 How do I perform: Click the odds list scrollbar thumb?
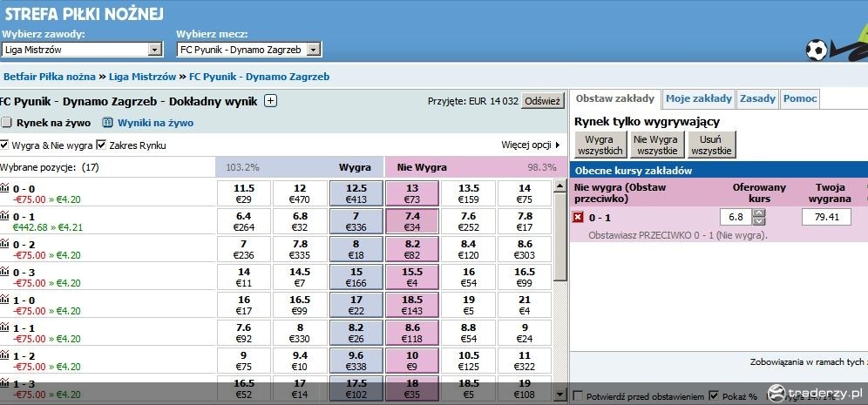(560, 237)
